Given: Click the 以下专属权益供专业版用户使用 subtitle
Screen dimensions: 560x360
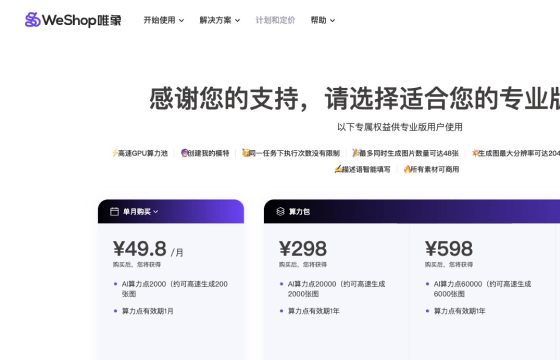Looking at the screenshot, I should 400,127.
